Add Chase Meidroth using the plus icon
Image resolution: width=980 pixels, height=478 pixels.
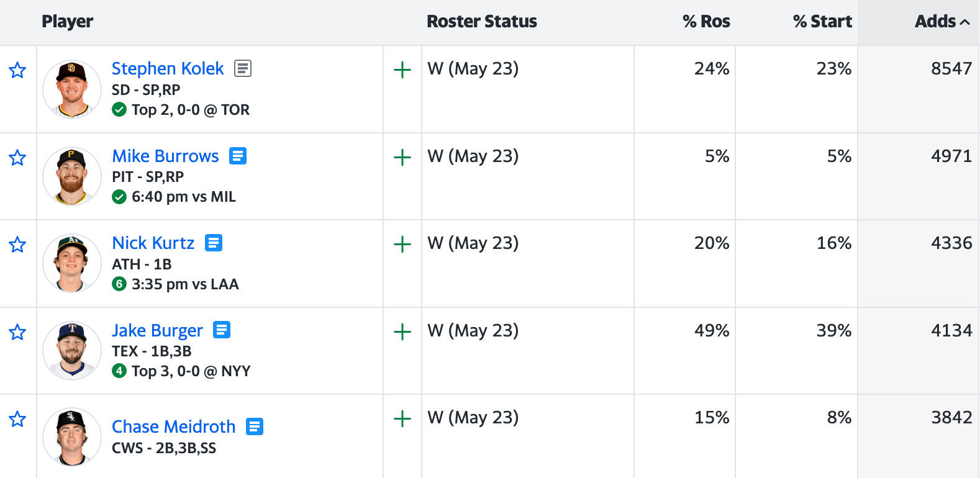click(x=402, y=419)
